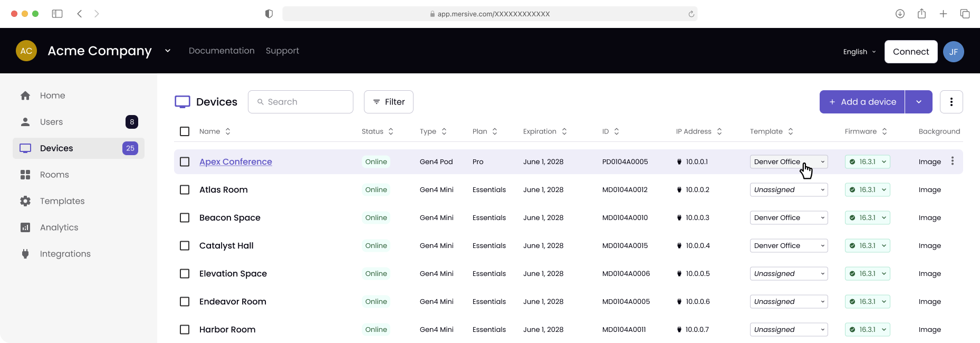
Task: Click the ethernet icon next to 10.0.0.1
Action: pos(679,162)
